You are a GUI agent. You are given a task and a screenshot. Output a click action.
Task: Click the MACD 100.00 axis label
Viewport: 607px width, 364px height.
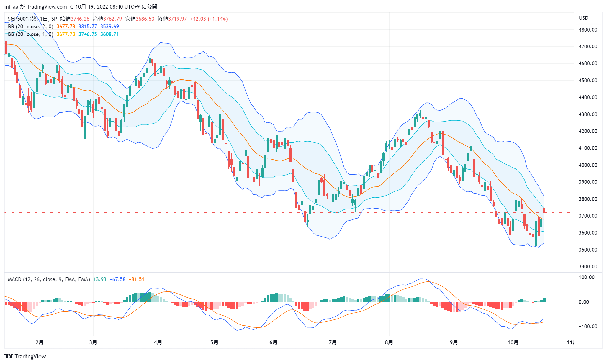pyautogui.click(x=587, y=277)
